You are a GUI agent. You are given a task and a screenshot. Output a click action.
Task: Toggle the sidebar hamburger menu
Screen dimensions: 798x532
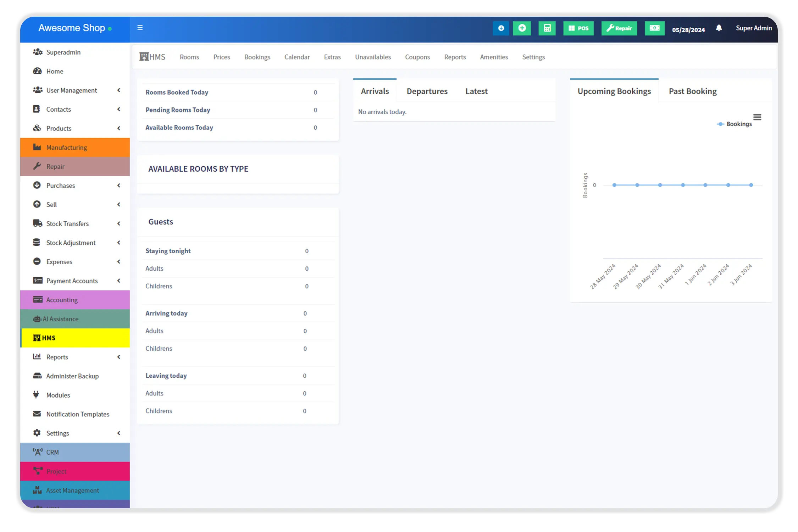(x=140, y=28)
